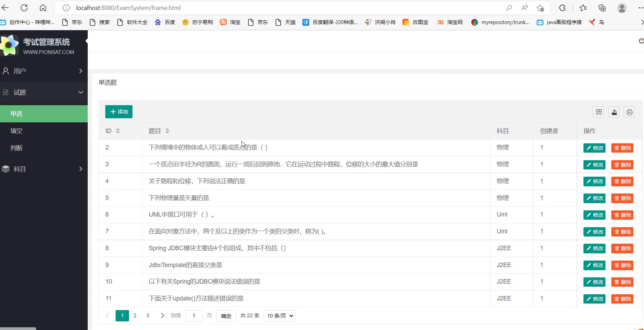The height and width of the screenshot is (330, 644).
Task: Click 修改 for question ID 5
Action: (594, 198)
